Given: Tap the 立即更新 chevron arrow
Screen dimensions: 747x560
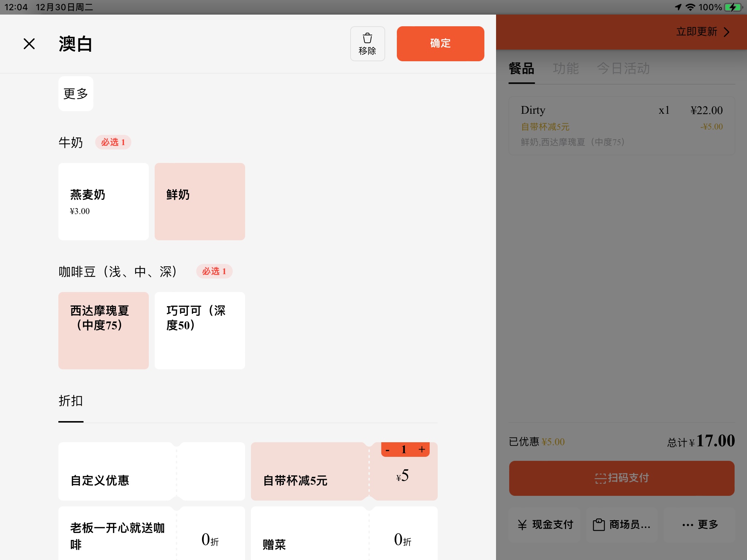Looking at the screenshot, I should pyautogui.click(x=727, y=32).
